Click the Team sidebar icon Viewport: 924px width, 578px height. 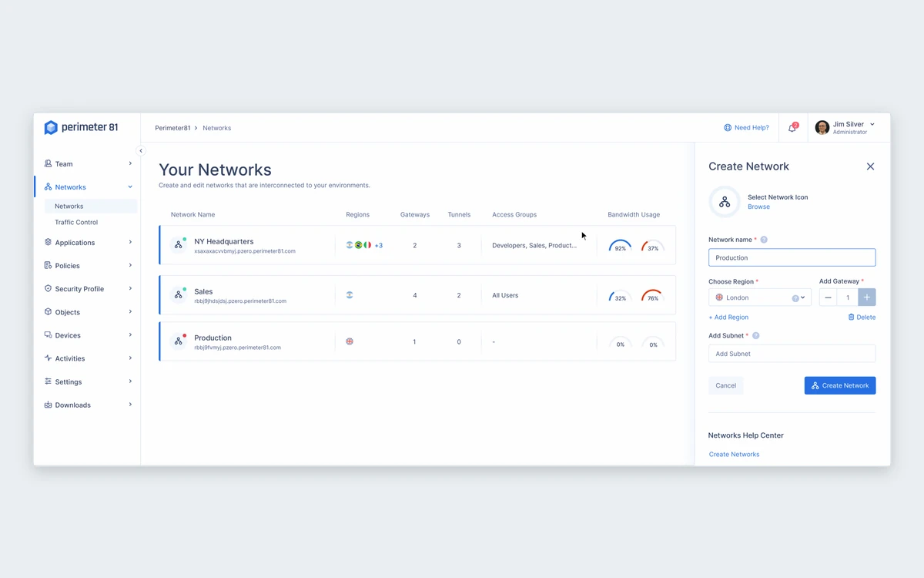click(48, 163)
